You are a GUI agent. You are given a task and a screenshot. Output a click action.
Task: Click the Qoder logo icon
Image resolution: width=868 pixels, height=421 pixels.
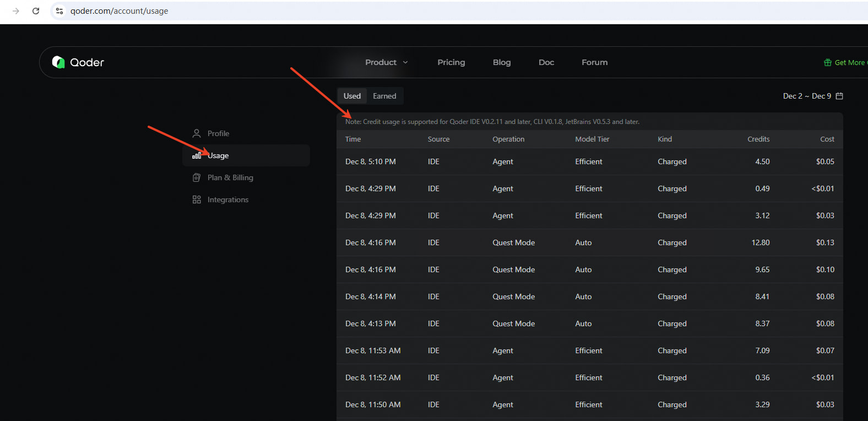tap(58, 62)
